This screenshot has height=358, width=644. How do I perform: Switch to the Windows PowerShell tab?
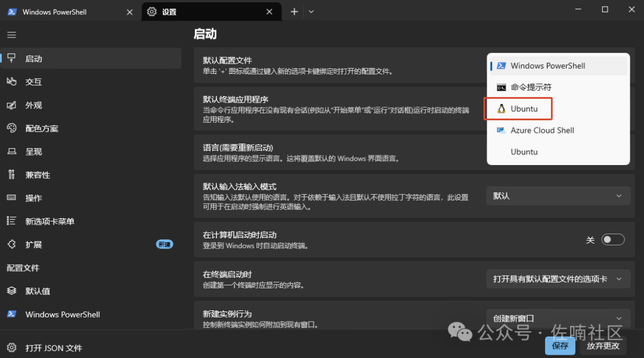[x=70, y=12]
